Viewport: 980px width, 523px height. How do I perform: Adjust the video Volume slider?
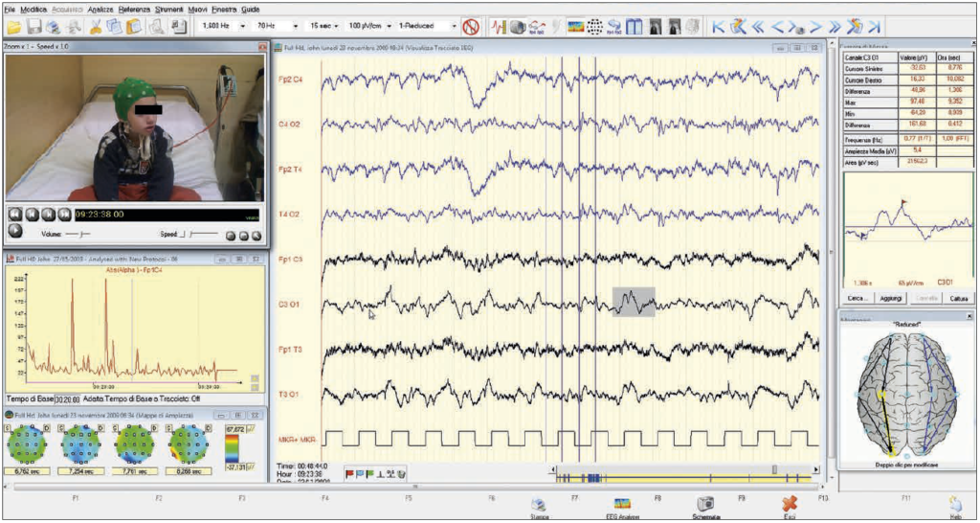pyautogui.click(x=80, y=233)
